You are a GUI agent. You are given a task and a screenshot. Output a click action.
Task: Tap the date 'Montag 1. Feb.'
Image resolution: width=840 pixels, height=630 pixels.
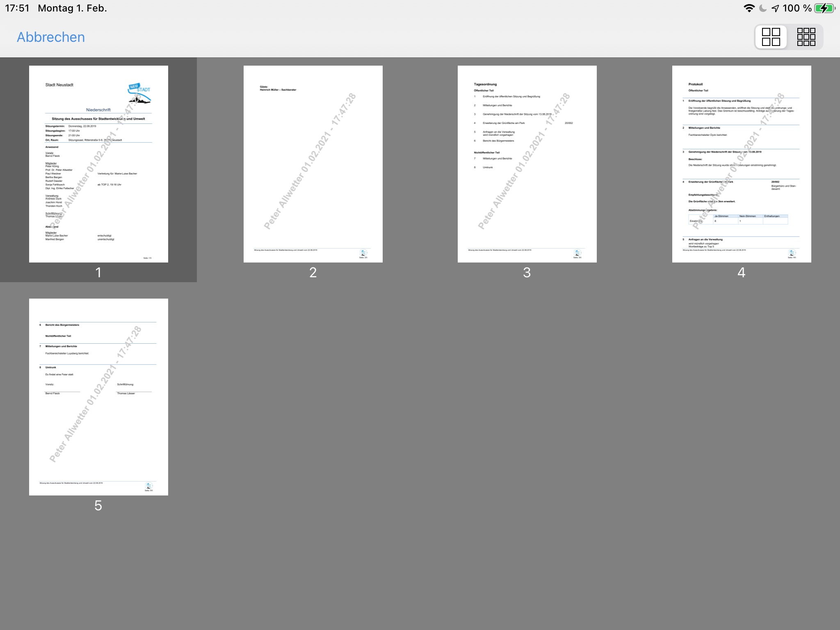pyautogui.click(x=72, y=8)
